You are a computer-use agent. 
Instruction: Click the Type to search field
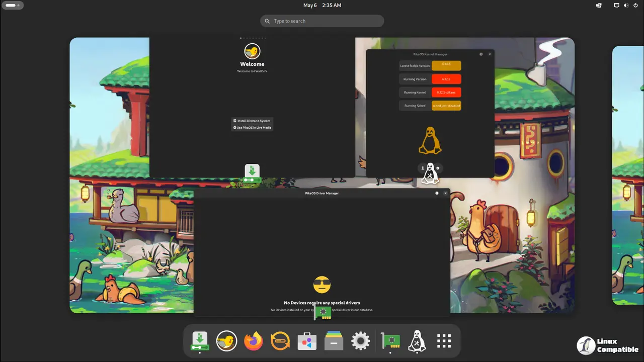click(322, 21)
